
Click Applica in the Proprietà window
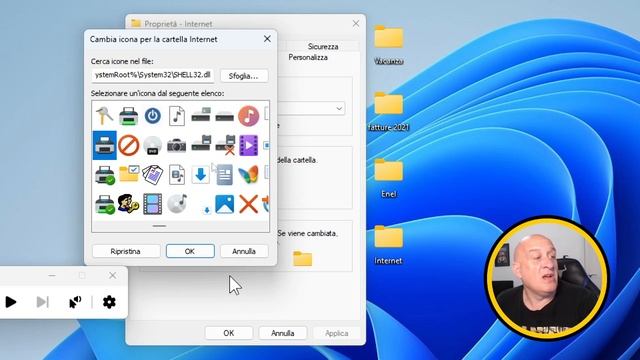point(336,333)
